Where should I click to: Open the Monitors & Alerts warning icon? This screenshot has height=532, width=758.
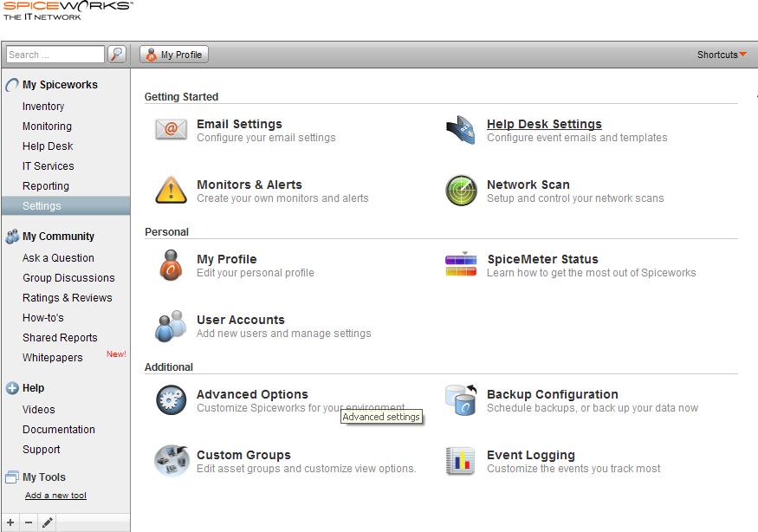coord(172,190)
